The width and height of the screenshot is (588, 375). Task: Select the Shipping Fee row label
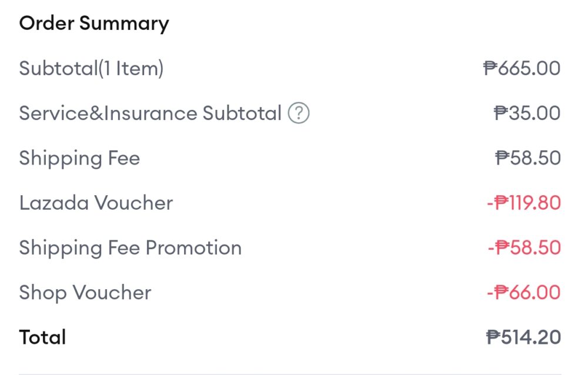pos(79,158)
